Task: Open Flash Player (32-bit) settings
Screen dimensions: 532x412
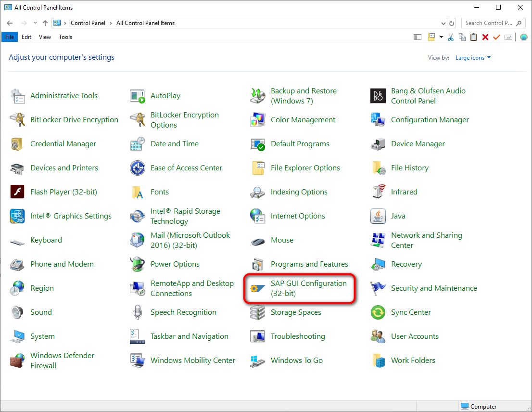Action: [x=53, y=192]
